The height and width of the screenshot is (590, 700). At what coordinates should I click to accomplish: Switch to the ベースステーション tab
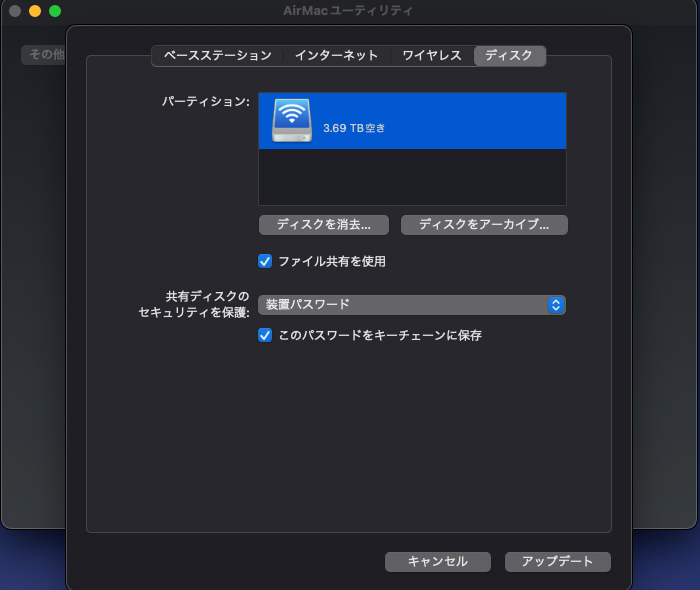(217, 55)
